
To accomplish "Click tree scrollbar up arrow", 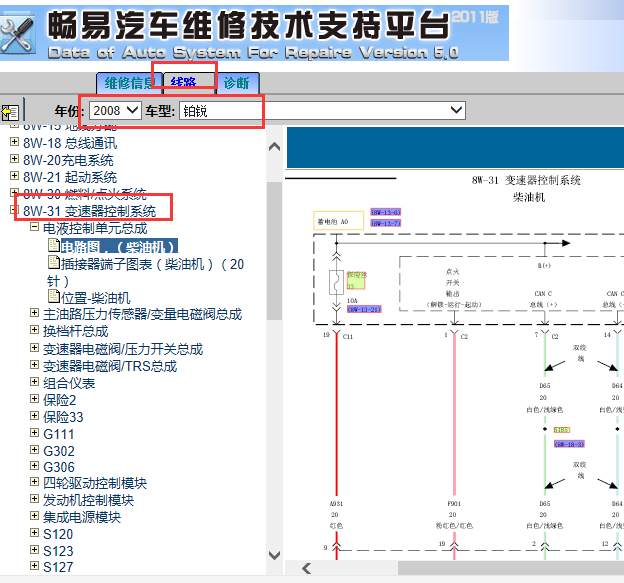I will point(275,147).
